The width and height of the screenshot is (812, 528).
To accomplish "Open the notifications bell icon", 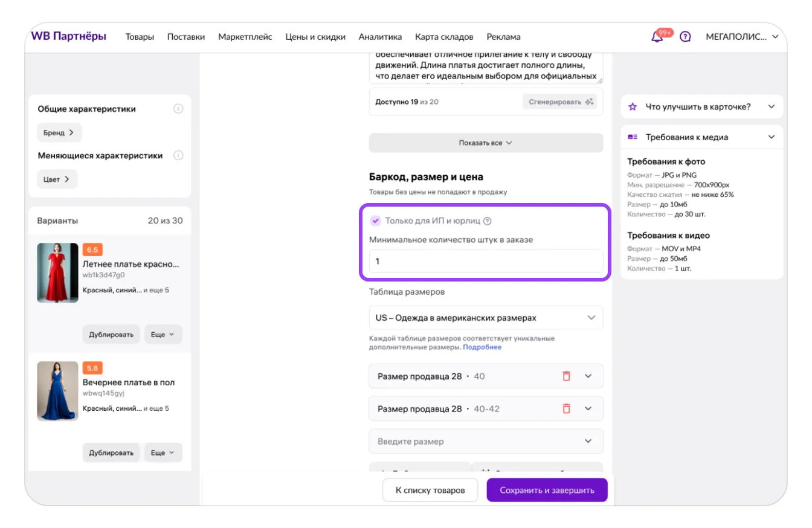I will 657,37.
